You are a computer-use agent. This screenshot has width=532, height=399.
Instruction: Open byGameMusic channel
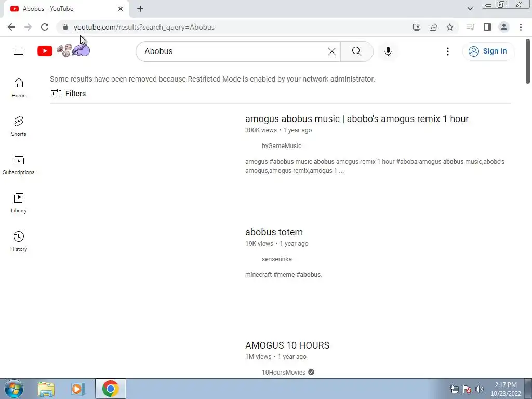(x=281, y=146)
